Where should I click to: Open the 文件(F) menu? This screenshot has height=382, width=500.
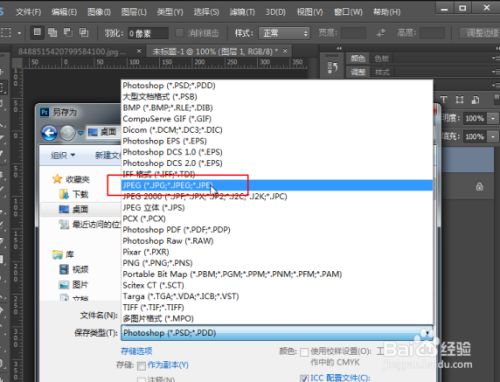pyautogui.click(x=28, y=12)
